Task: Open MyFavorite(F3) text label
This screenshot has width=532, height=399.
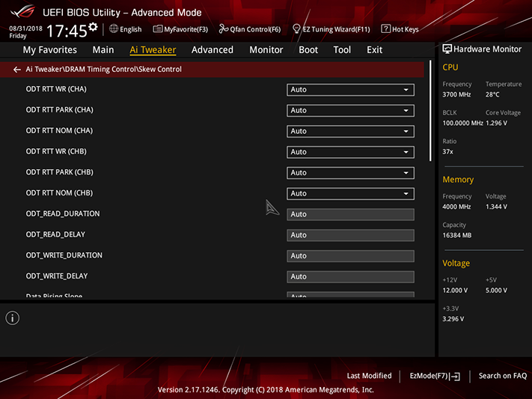Action: pyautogui.click(x=186, y=29)
